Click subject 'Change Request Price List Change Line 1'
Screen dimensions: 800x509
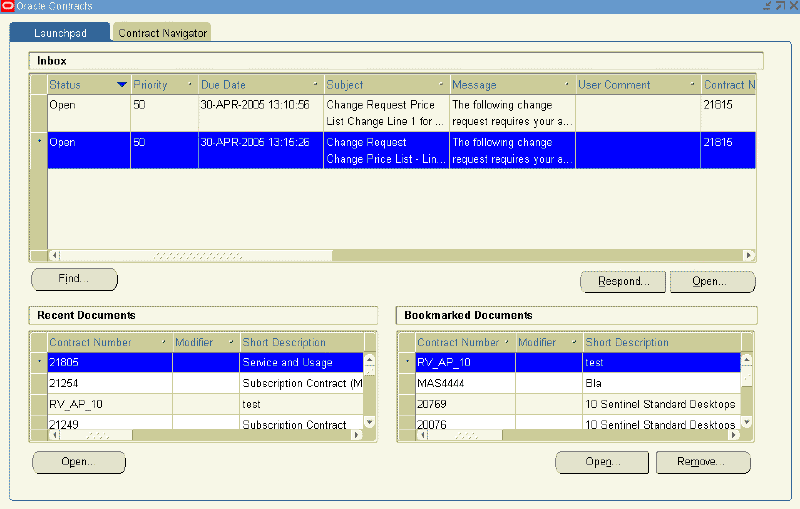coord(386,113)
